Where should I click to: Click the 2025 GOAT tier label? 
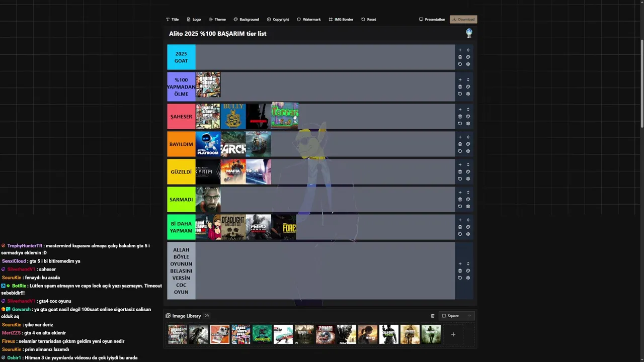coord(181,57)
